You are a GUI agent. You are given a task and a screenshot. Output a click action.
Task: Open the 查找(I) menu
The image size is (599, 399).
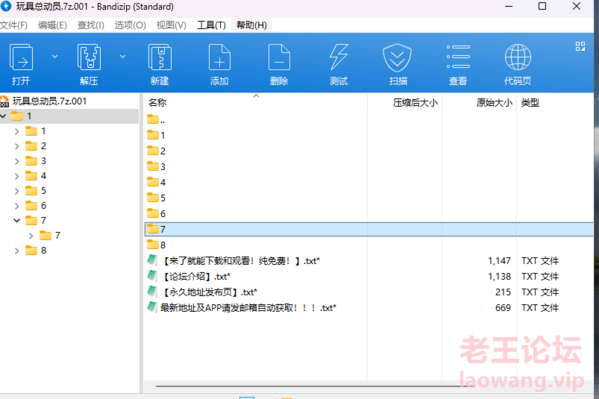91,25
